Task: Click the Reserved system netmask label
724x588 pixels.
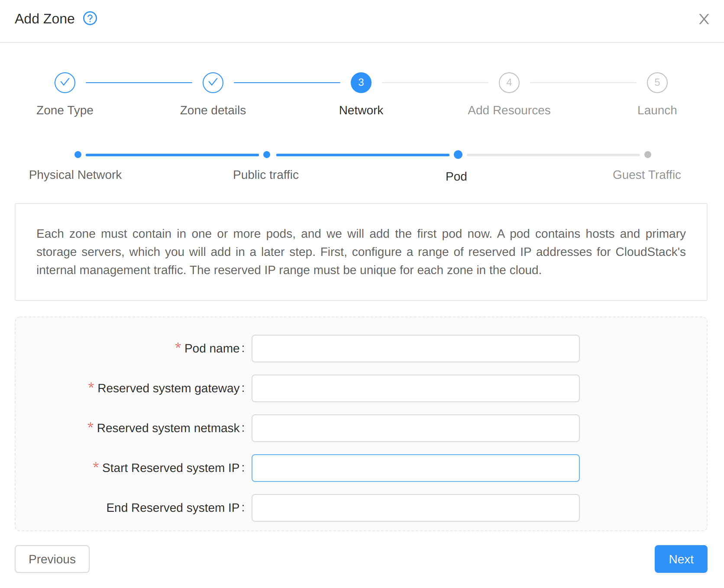Action: pos(168,428)
